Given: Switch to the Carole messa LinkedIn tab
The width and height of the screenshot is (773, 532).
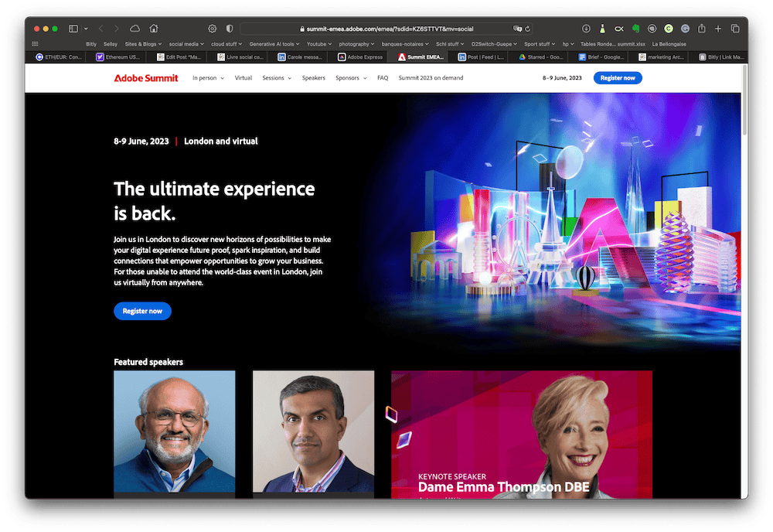Looking at the screenshot, I should click(300, 57).
